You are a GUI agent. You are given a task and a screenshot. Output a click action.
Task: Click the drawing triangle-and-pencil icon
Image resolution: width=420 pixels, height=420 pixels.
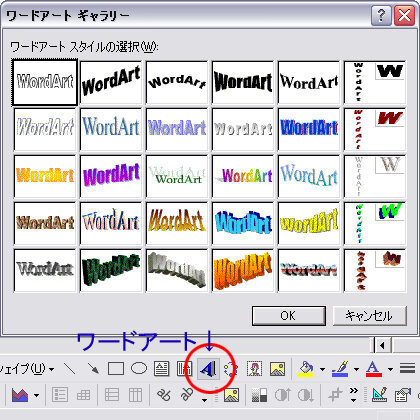tap(379, 395)
